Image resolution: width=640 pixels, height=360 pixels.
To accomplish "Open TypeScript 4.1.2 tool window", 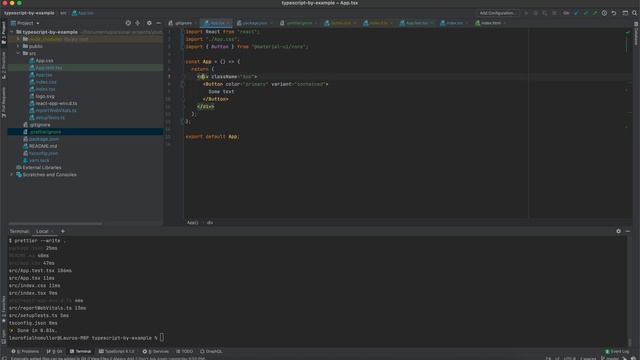I will tap(117, 351).
